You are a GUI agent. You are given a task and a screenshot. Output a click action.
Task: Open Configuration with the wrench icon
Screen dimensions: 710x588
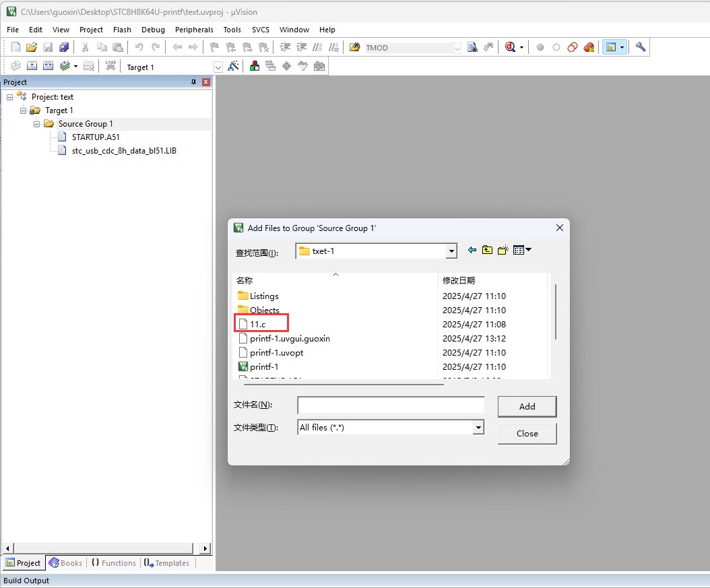[x=640, y=47]
